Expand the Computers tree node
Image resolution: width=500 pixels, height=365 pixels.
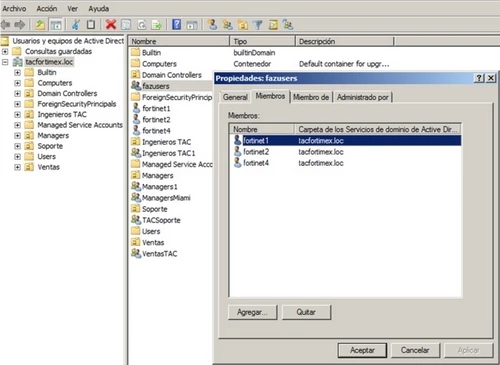(x=17, y=83)
